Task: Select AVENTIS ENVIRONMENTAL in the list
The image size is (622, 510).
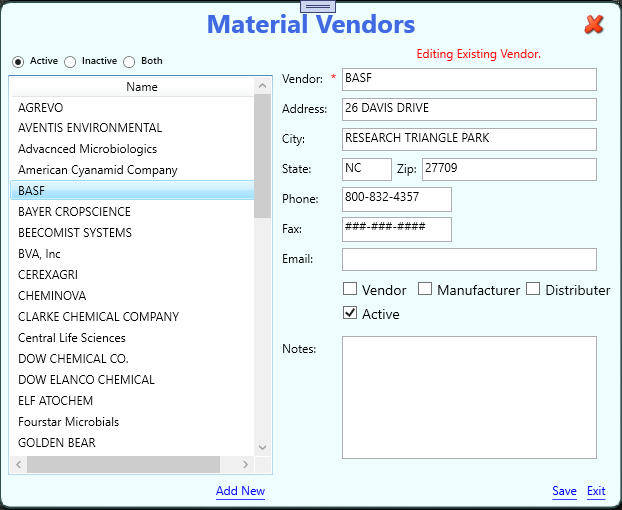Action: 132,128
